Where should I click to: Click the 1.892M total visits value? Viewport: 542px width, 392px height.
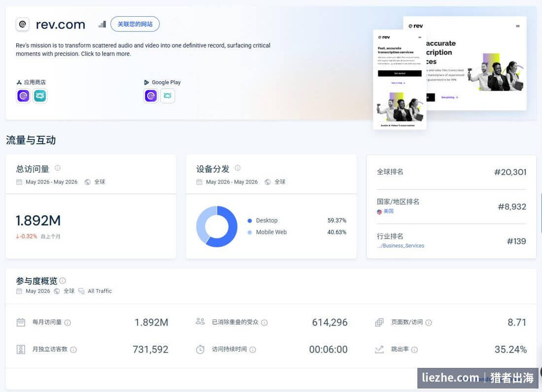point(38,220)
